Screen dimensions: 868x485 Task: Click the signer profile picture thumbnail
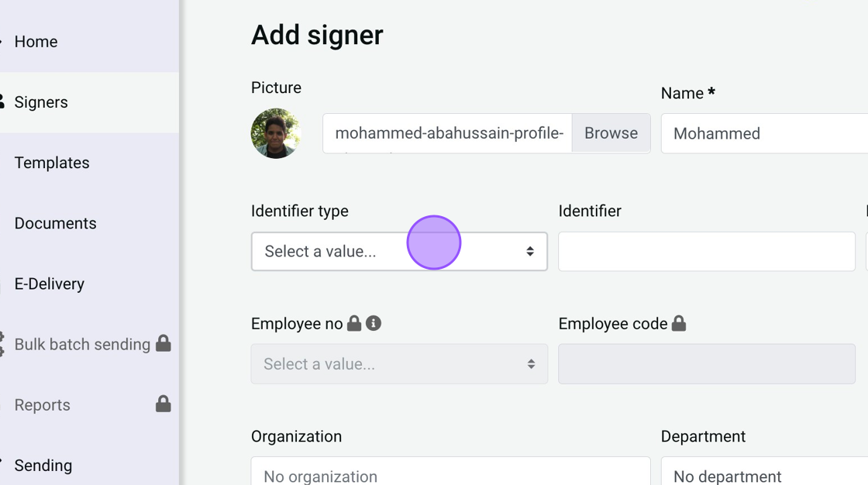(276, 133)
